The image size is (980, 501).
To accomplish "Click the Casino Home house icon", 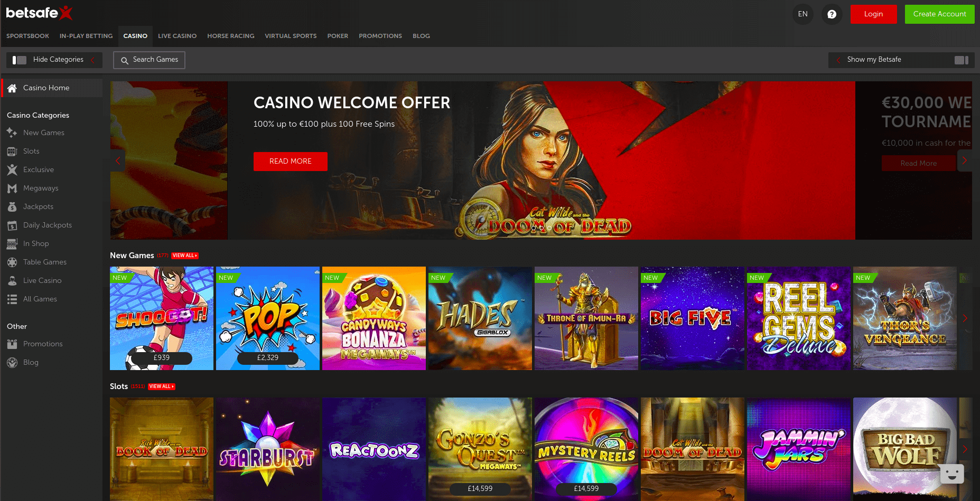I will [x=12, y=88].
